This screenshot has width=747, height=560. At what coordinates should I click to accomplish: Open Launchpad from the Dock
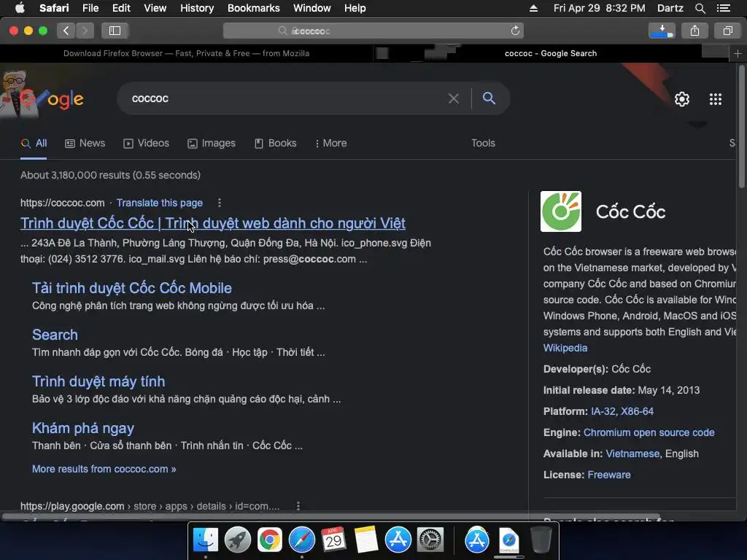pyautogui.click(x=238, y=540)
